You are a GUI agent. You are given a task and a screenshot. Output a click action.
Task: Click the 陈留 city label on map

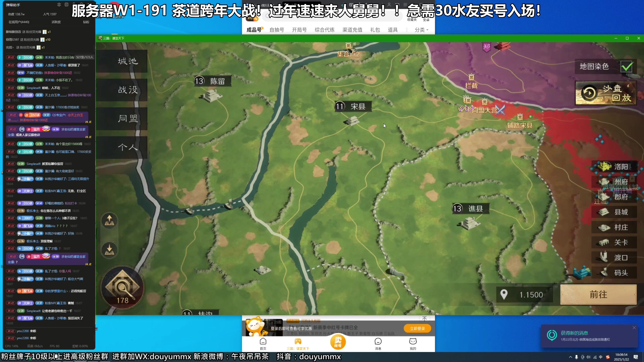click(213, 81)
